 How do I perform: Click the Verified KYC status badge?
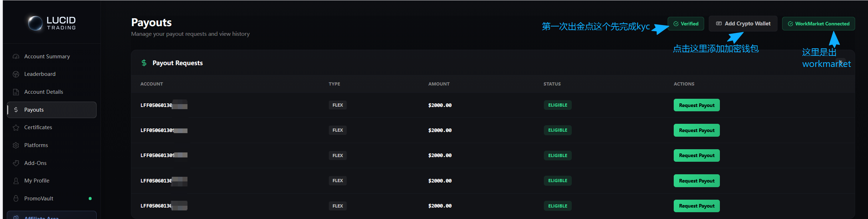(686, 24)
